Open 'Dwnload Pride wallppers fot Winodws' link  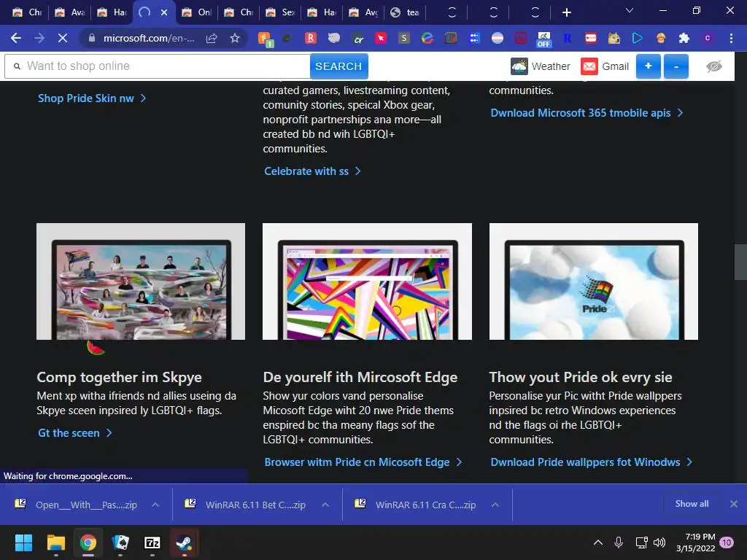tap(591, 462)
